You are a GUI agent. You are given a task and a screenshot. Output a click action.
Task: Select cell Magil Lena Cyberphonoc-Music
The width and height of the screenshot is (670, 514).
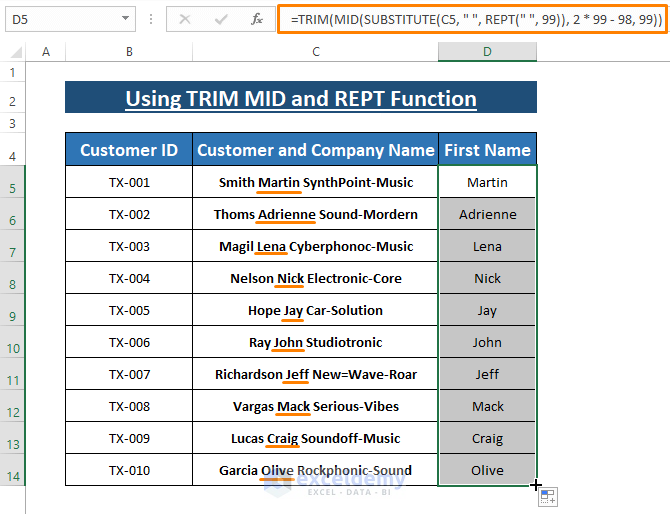point(315,246)
